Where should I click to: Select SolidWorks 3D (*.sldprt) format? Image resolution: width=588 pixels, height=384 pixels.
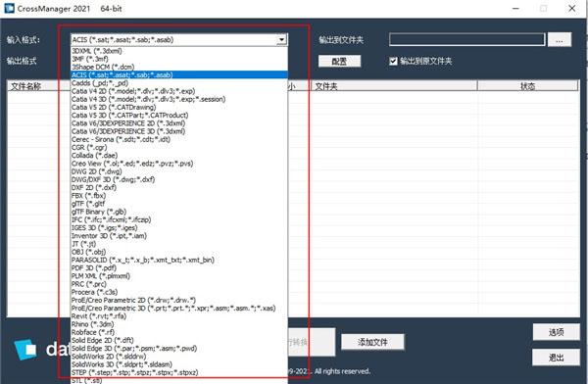pyautogui.click(x=179, y=364)
